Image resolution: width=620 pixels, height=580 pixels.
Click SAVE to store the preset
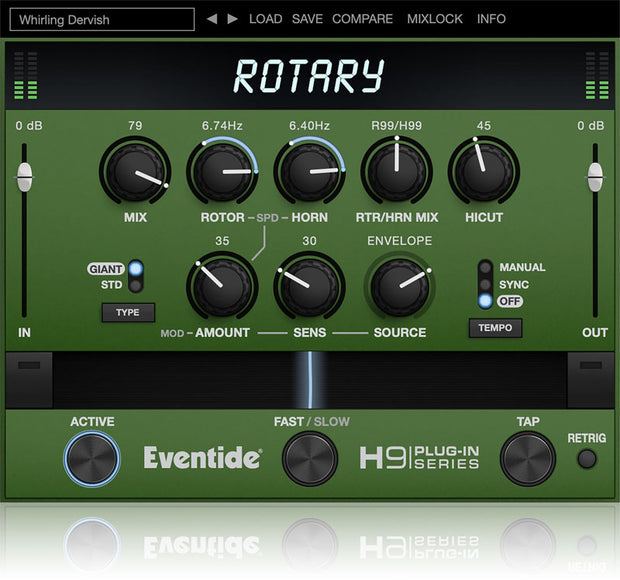[x=307, y=19]
